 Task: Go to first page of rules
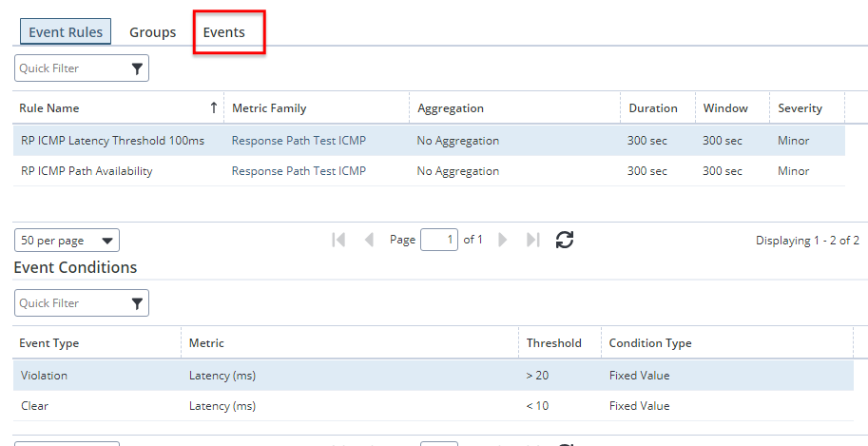(338, 240)
